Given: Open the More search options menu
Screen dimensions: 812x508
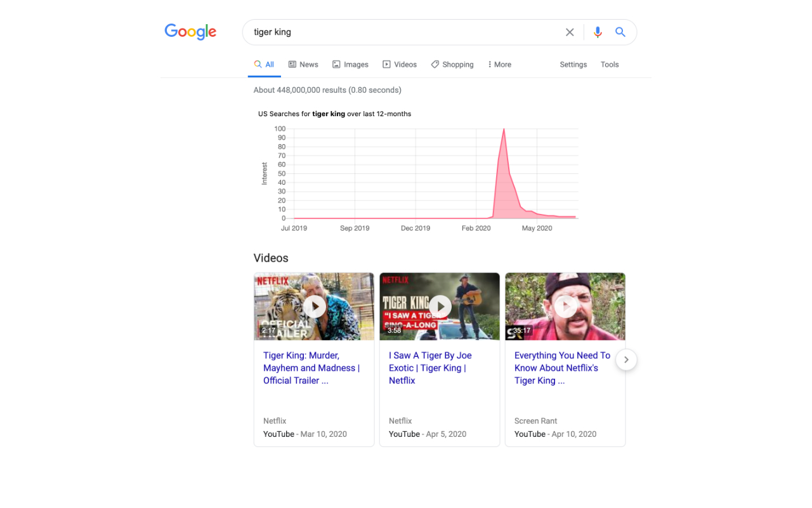Looking at the screenshot, I should point(499,65).
